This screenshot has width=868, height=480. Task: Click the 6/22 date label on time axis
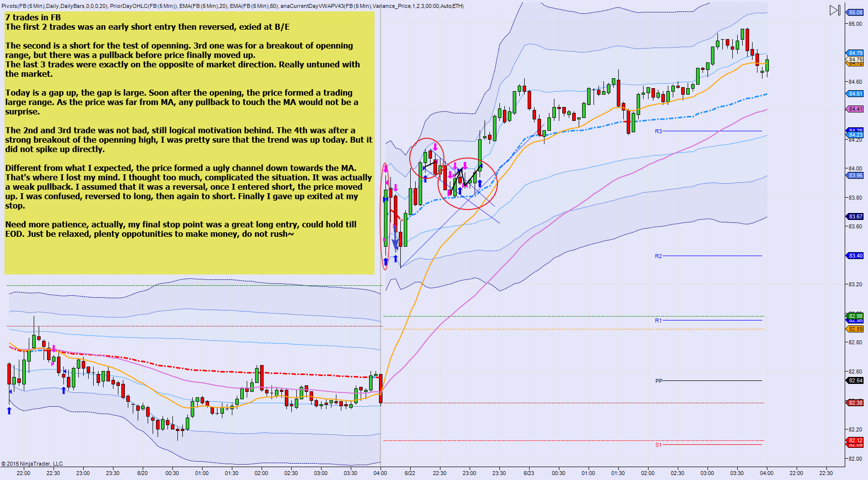[x=410, y=473]
